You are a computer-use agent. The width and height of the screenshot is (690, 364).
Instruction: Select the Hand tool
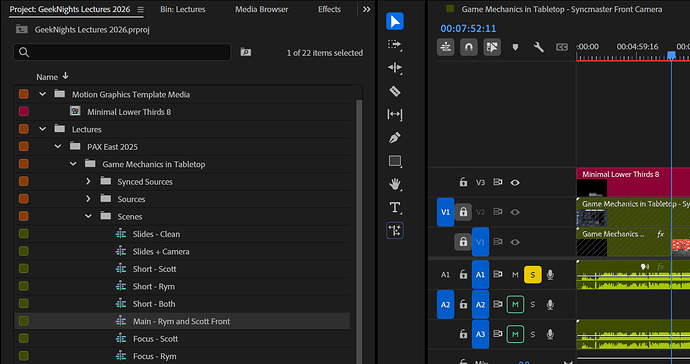pos(395,184)
